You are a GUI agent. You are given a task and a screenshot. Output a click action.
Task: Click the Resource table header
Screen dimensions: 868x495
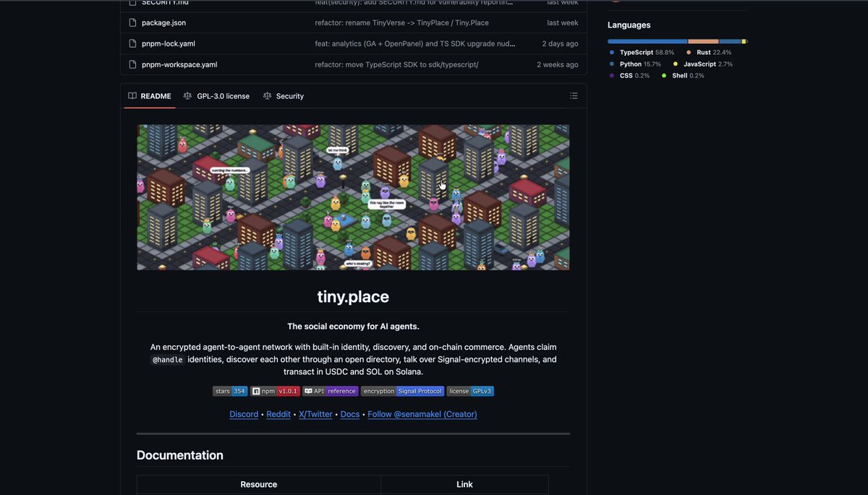(259, 484)
